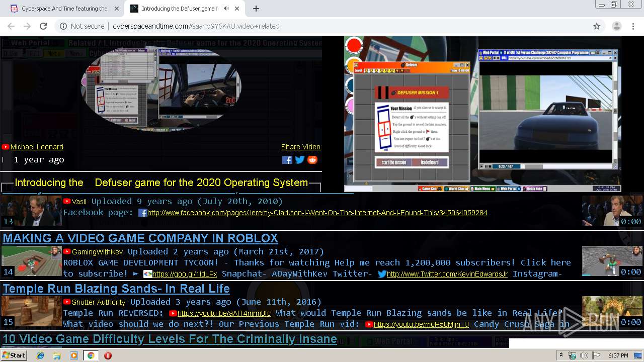Click Temple Run right preview thumbnail

[612, 311]
